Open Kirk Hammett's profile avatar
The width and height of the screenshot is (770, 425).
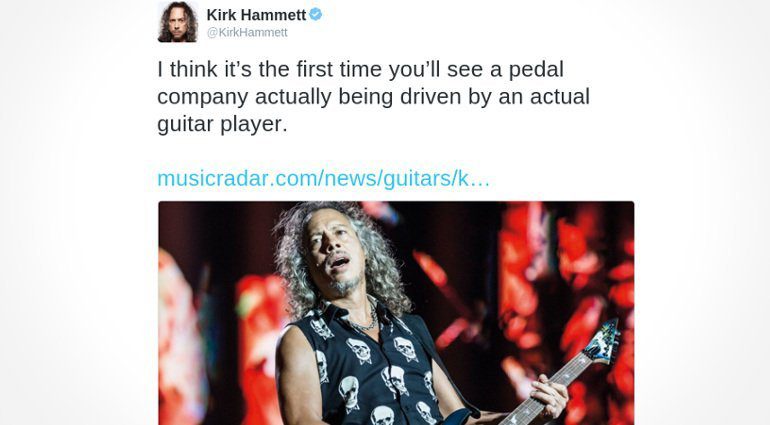point(178,22)
